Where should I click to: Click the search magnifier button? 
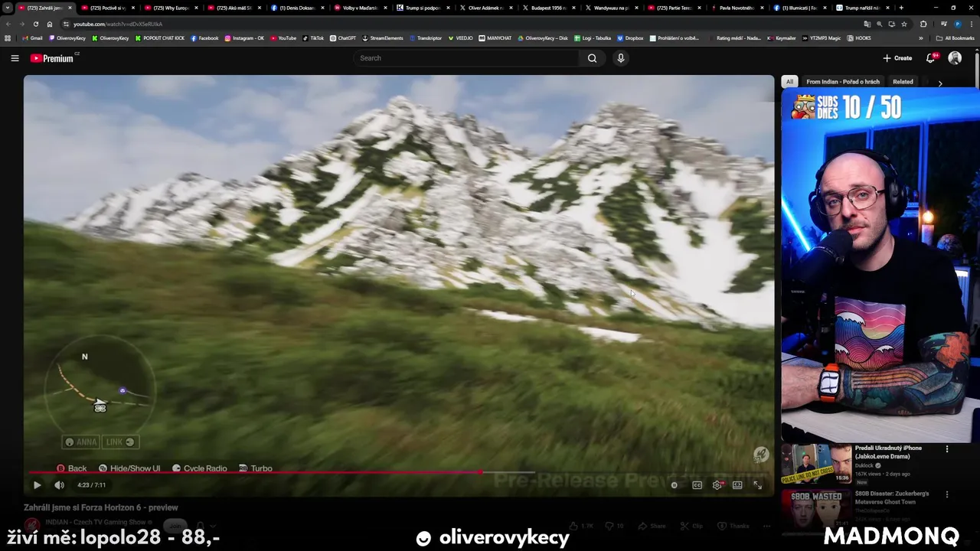[x=592, y=58]
